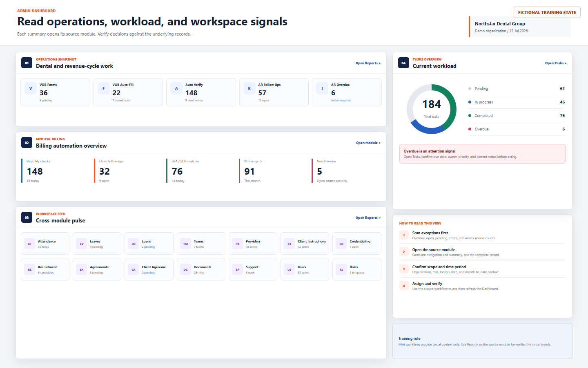
Task: Click the Client Instructions CI icon
Action: pyautogui.click(x=290, y=244)
